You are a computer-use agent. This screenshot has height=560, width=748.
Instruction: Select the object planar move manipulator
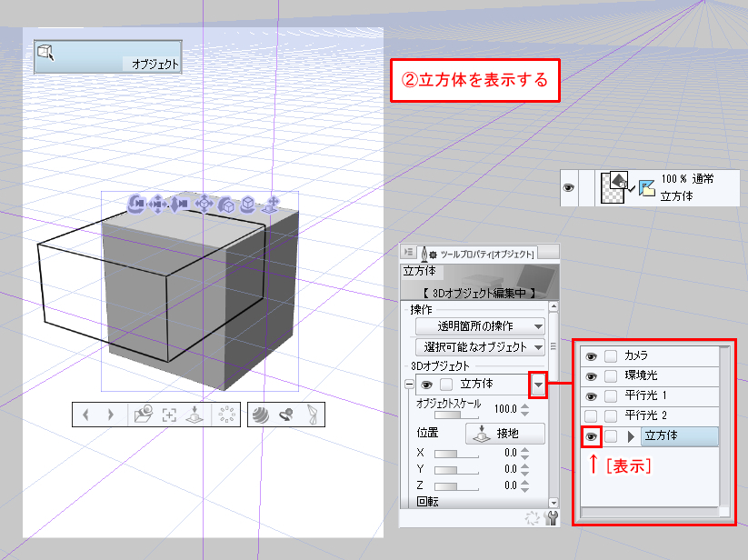(204, 204)
